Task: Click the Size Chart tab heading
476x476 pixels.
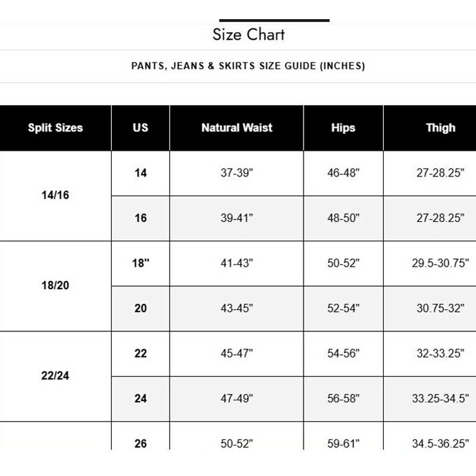Action: pos(248,35)
